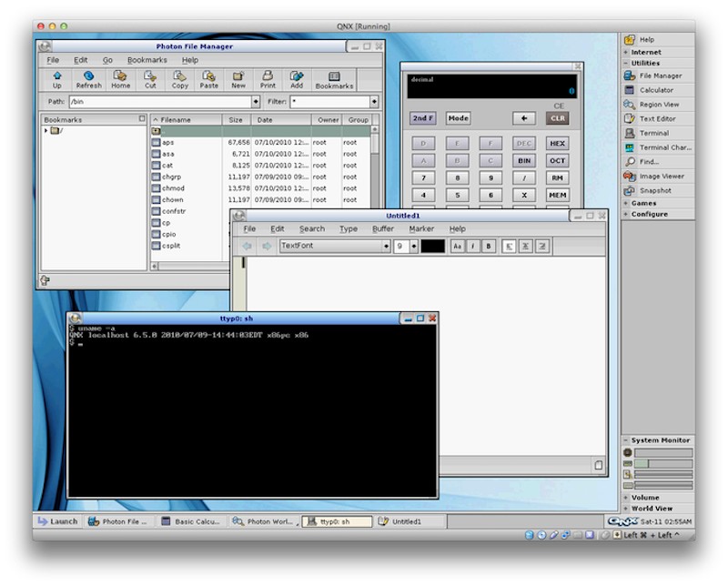The width and height of the screenshot is (728, 586).
Task: Open the Marker menu in text editor
Action: pos(421,229)
